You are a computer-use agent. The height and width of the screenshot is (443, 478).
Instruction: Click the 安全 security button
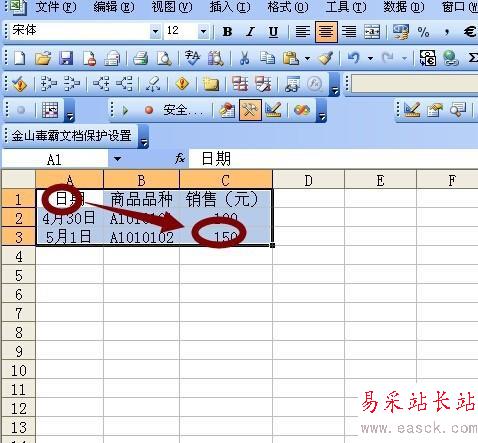[x=183, y=110]
